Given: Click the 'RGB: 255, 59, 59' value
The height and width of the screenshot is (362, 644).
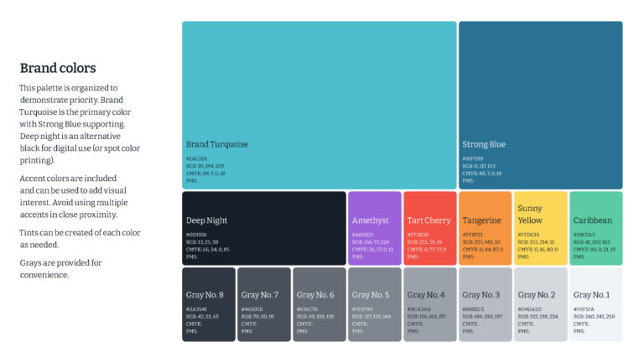Looking at the screenshot, I should tap(424, 242).
